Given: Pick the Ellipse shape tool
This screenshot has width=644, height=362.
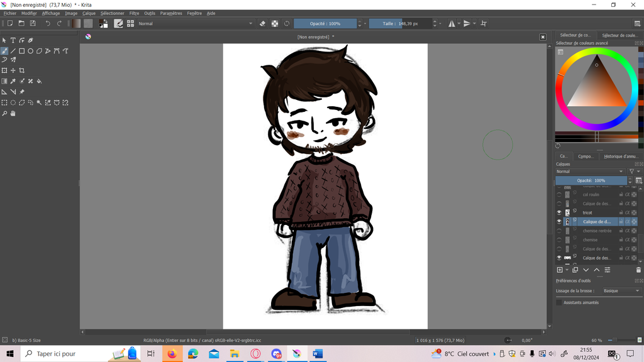Looking at the screenshot, I should tap(30, 51).
